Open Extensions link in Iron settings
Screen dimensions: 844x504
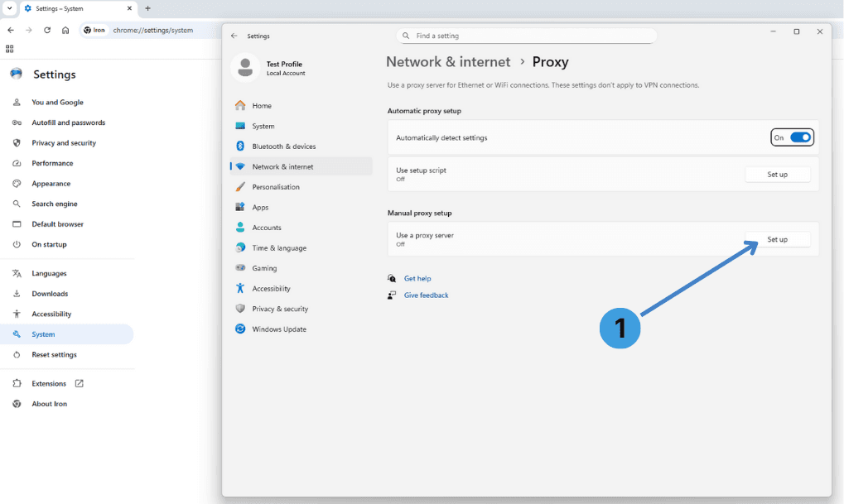[x=48, y=383]
